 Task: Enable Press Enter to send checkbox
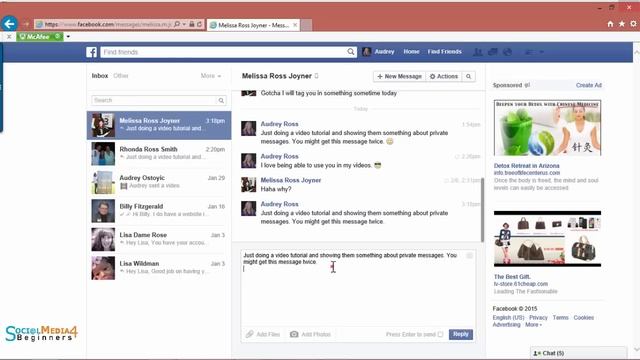pos(440,334)
